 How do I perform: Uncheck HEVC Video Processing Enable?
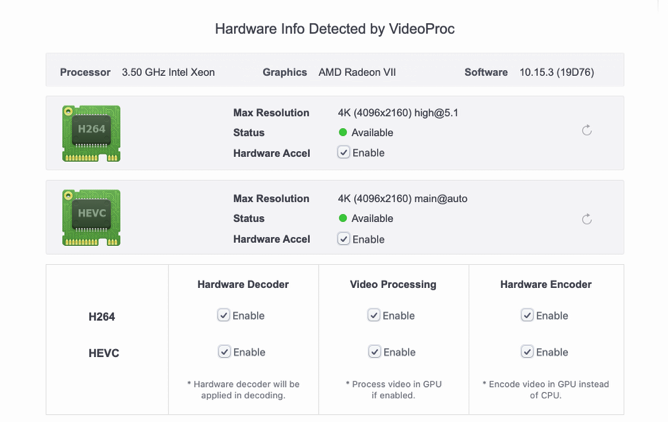tap(374, 352)
